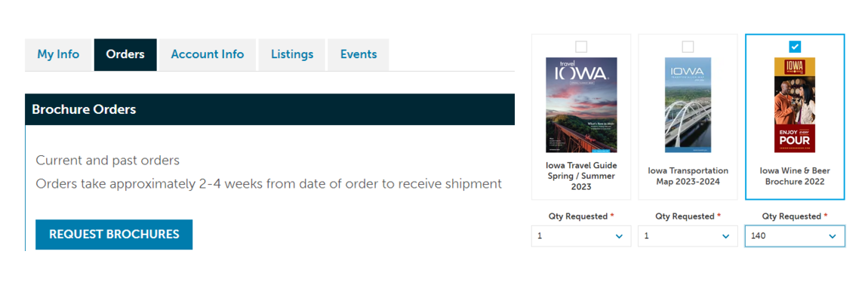This screenshot has height=288, width=868.
Task: Open the Travel Guide quantity dropdown
Action: point(581,236)
